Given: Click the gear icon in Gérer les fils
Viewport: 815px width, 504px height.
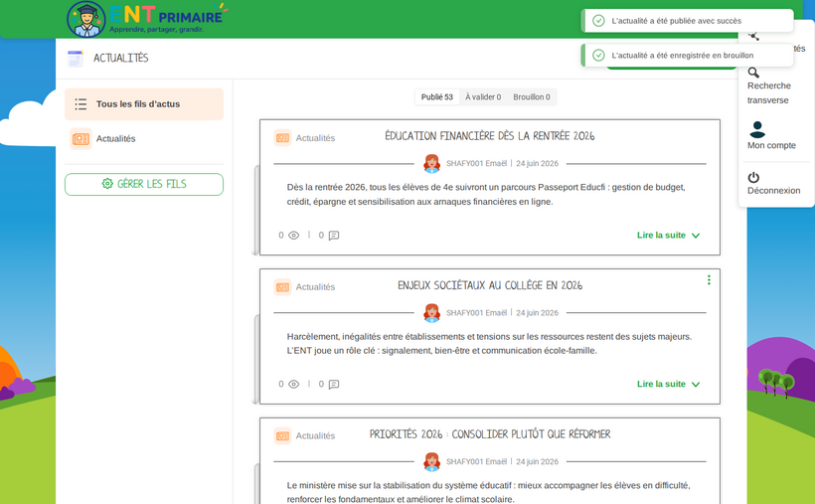Looking at the screenshot, I should [107, 184].
